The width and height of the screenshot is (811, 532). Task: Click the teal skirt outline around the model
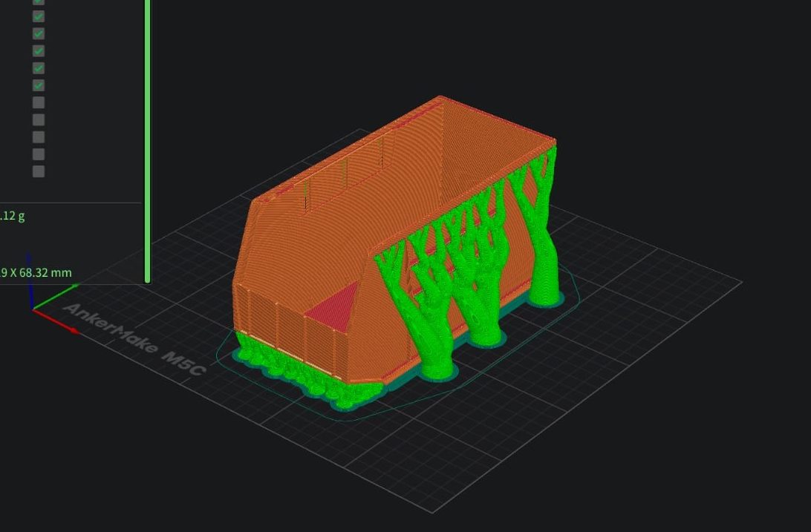(356, 419)
